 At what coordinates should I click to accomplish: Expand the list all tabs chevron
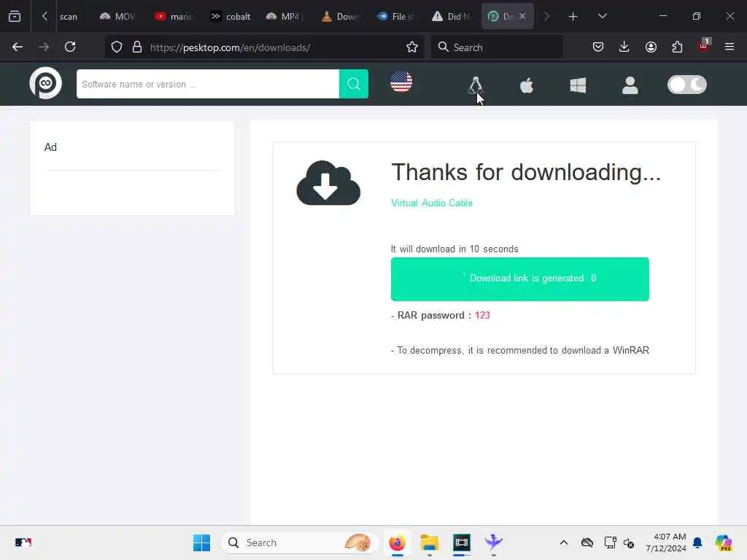coord(602,16)
